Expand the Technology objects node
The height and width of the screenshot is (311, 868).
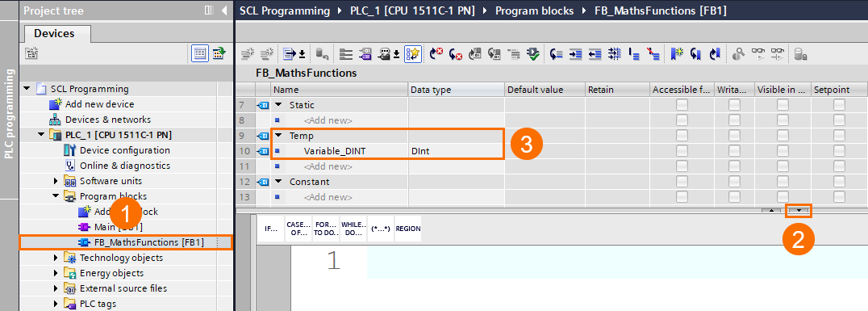click(x=56, y=258)
